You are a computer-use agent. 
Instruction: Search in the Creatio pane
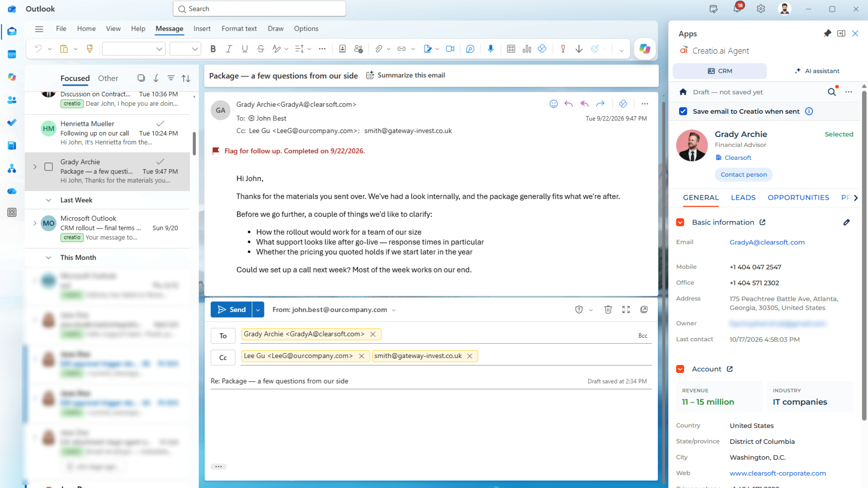click(x=831, y=92)
